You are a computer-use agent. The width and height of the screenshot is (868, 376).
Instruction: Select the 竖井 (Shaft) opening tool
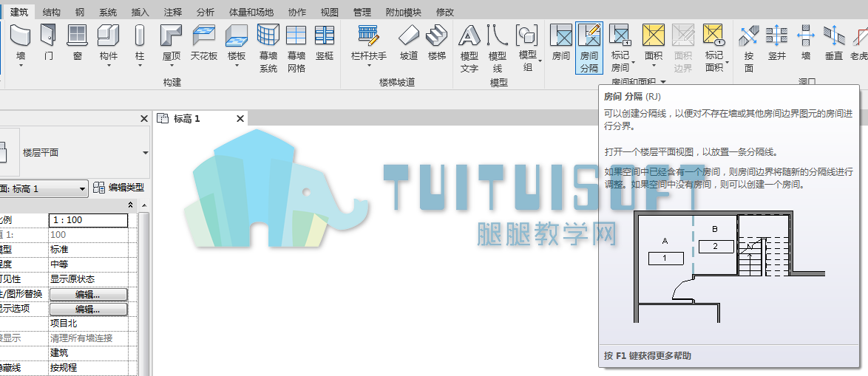click(776, 43)
